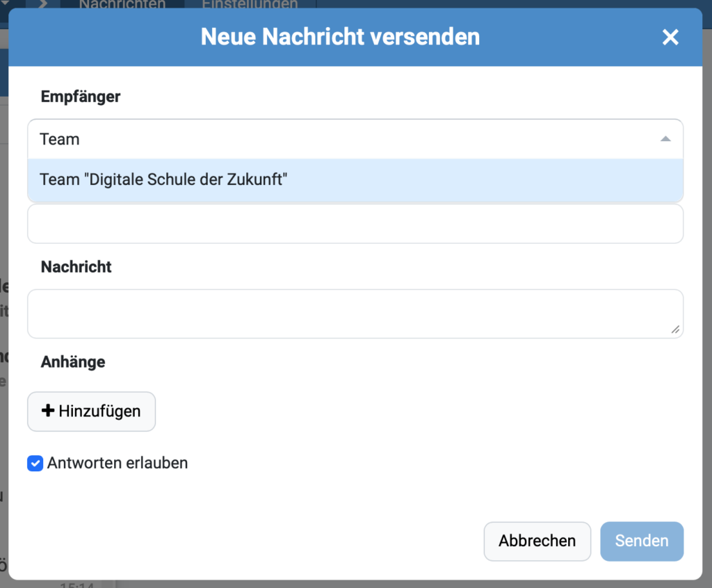Send the message with the Senden button
Image resolution: width=712 pixels, height=588 pixels.
(x=641, y=541)
